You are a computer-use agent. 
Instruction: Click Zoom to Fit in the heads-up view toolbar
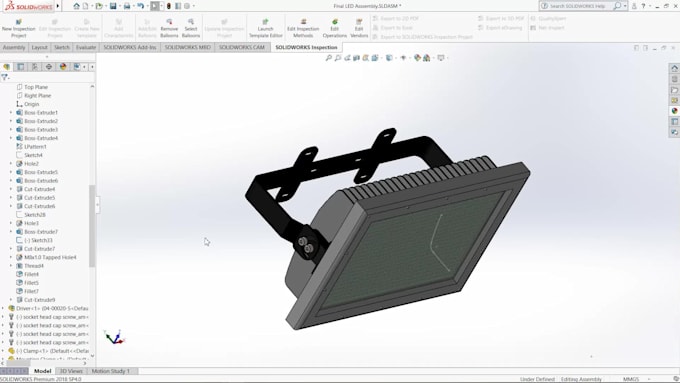(329, 58)
